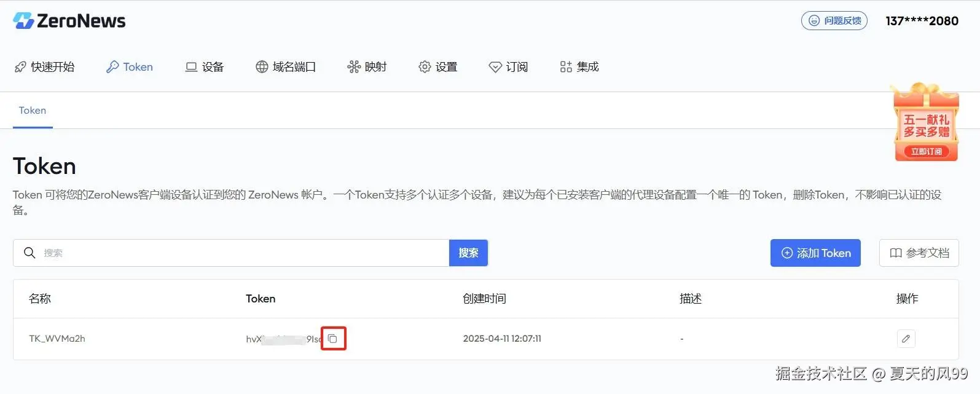This screenshot has width=980, height=394.
Task: Click 添加 Token button
Action: [x=815, y=253]
